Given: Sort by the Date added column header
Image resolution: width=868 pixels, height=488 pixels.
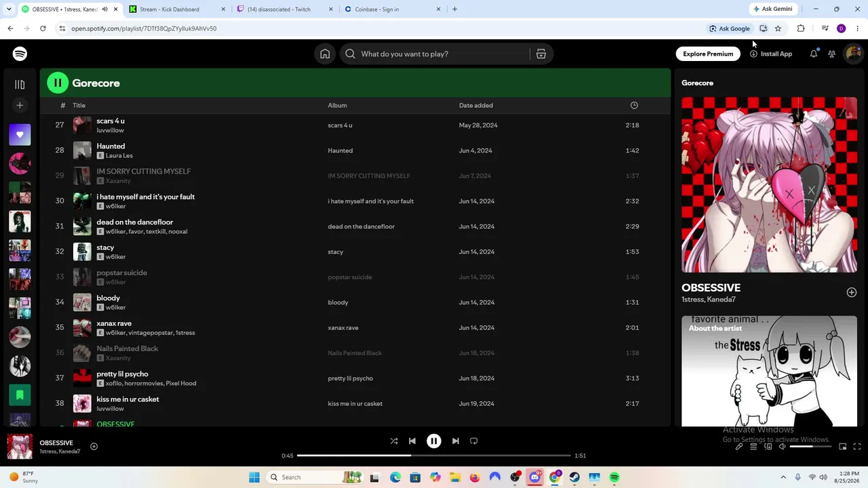Looking at the screenshot, I should click(x=476, y=105).
